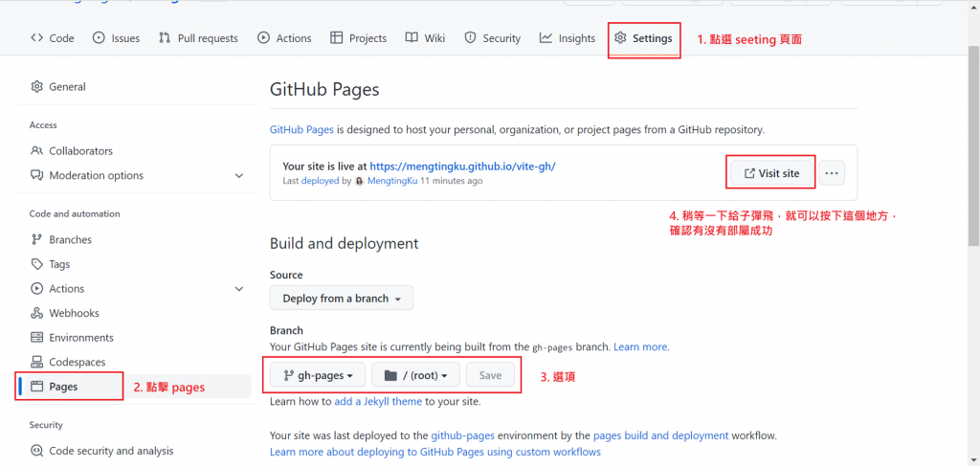The width and height of the screenshot is (980, 466).
Task: Click the Branches git-branch icon in sidebar
Action: (x=37, y=240)
